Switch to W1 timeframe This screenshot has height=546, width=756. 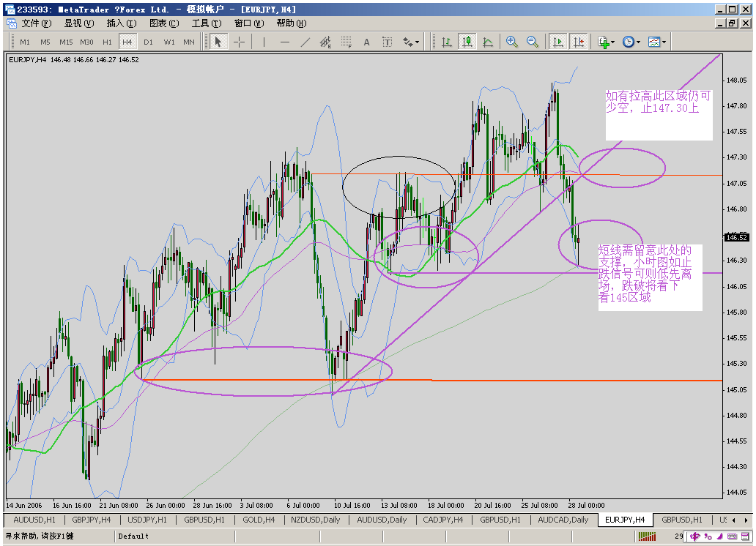click(x=168, y=42)
